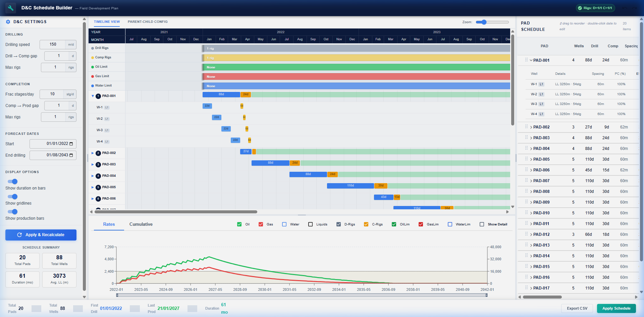Open the Start date calendar picker icon
The width and height of the screenshot is (644, 317).
point(71,144)
